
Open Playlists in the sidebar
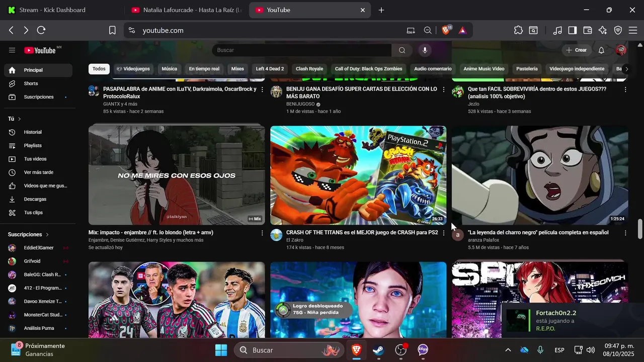click(x=38, y=146)
